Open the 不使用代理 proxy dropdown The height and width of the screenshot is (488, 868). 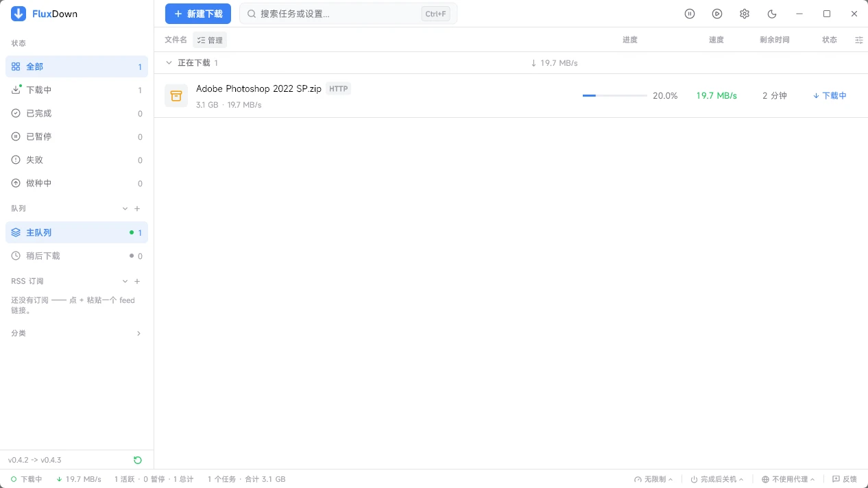(x=788, y=479)
